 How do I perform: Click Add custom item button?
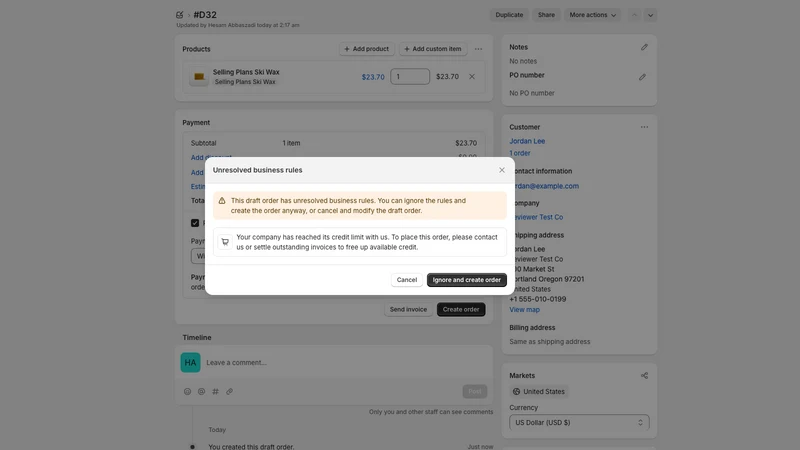point(433,49)
